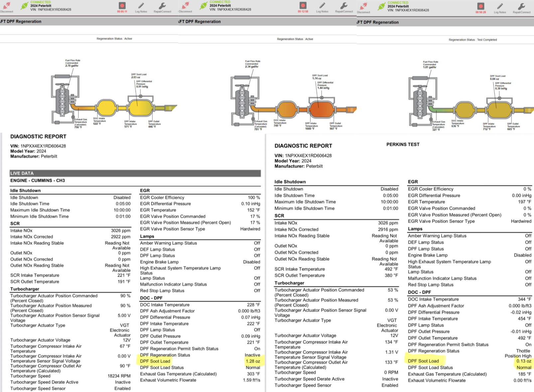Click Sensor Signal Voltage value 1.31 V

pos(391,352)
